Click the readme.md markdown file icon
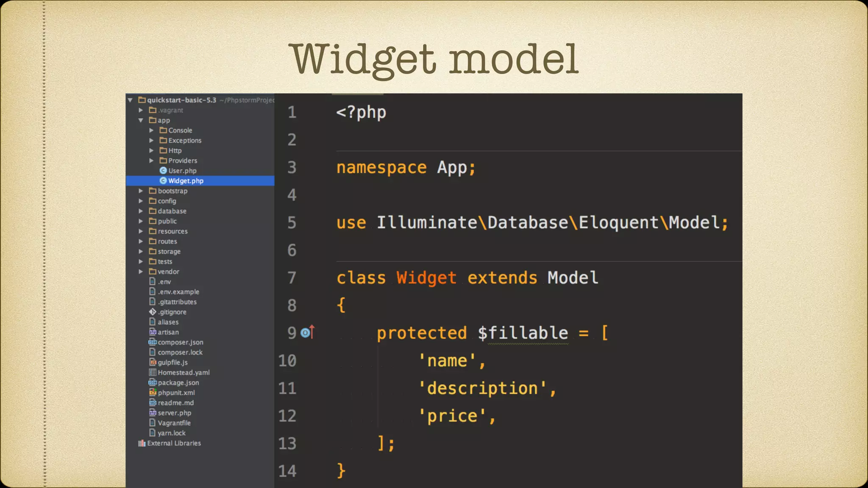 coord(153,403)
